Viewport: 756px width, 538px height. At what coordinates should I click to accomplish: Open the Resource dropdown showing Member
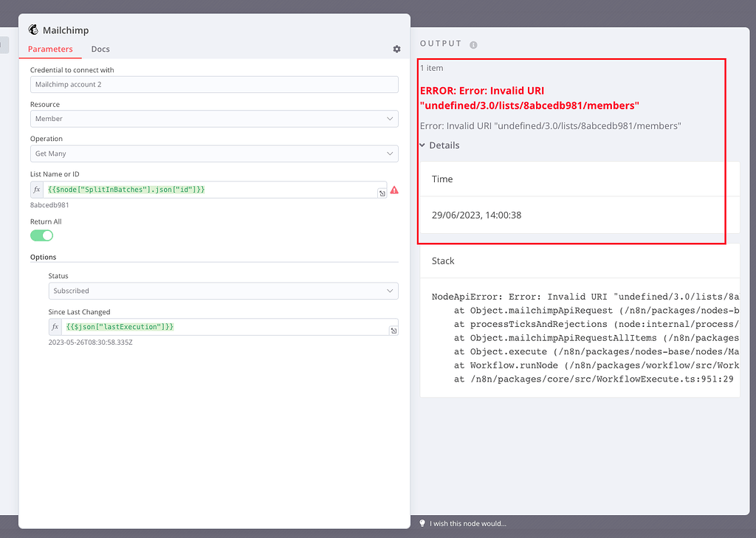click(214, 119)
